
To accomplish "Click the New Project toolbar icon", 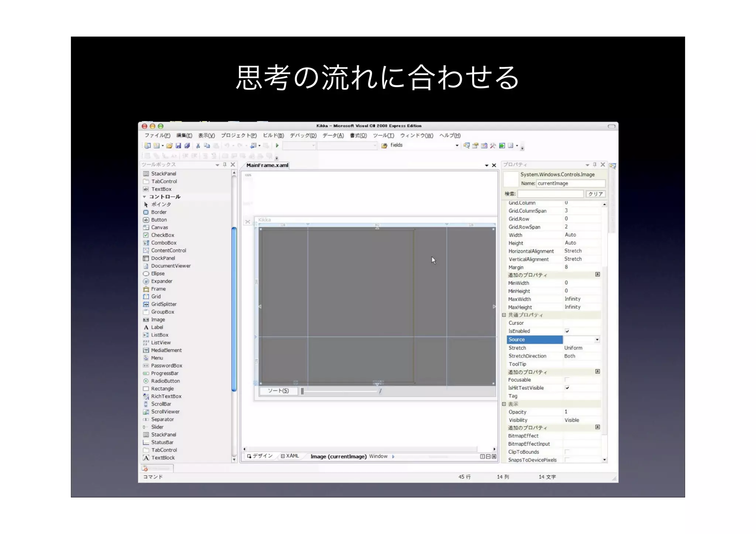I will tap(147, 145).
